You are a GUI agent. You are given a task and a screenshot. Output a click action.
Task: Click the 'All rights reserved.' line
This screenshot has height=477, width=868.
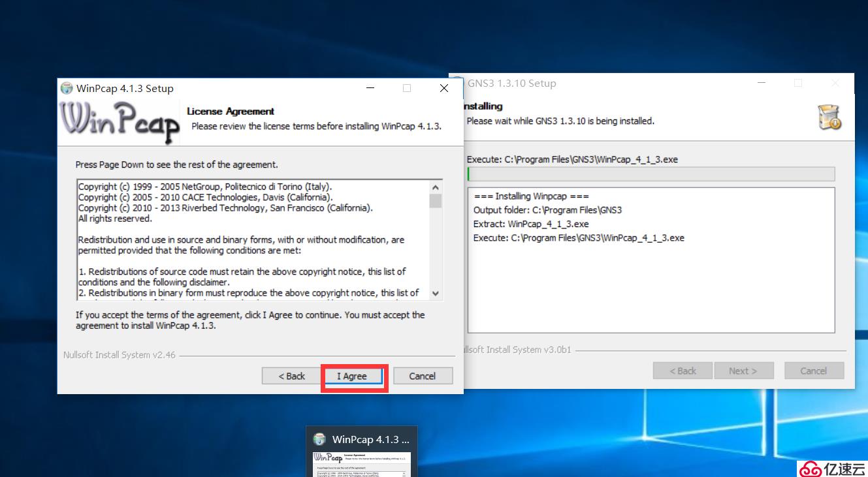point(115,219)
